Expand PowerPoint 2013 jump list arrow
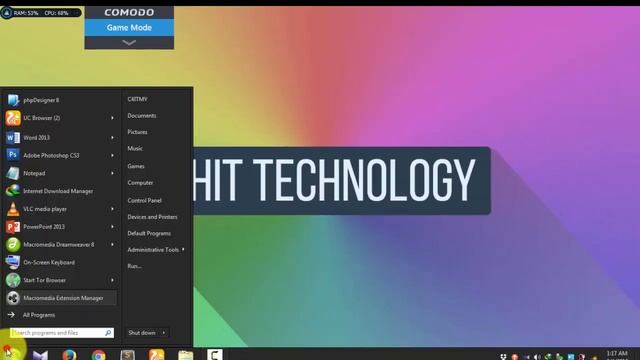The height and width of the screenshot is (360, 640). [112, 227]
